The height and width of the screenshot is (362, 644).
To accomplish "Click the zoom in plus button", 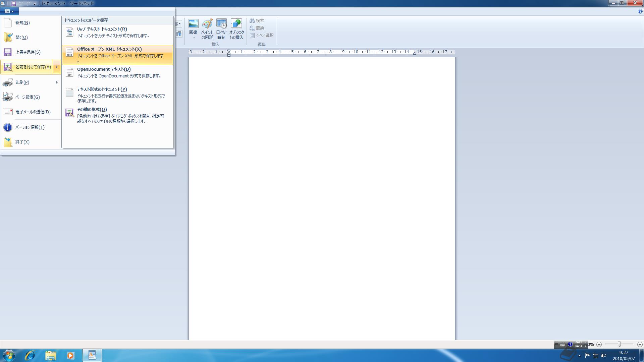I will tap(640, 345).
